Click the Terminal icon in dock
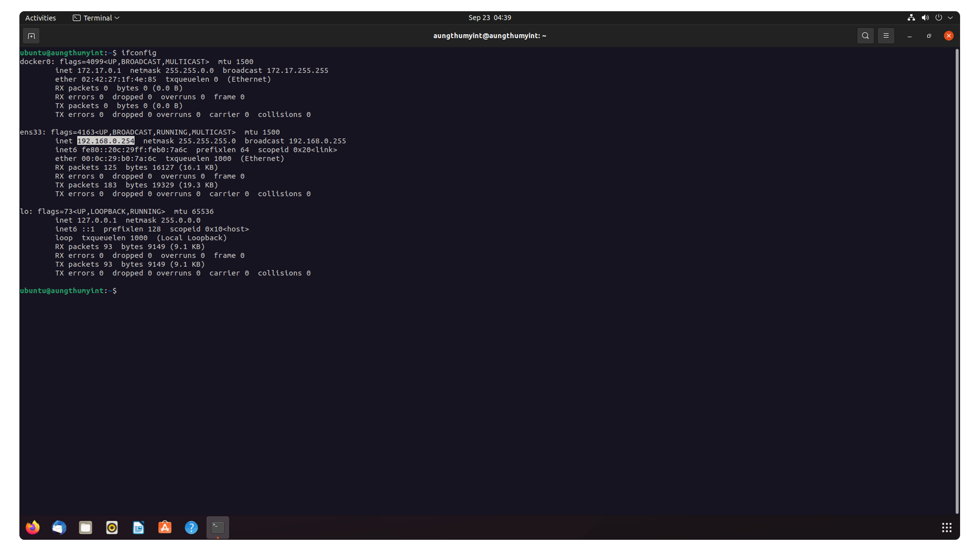Screen dimensions: 980x551 [218, 528]
